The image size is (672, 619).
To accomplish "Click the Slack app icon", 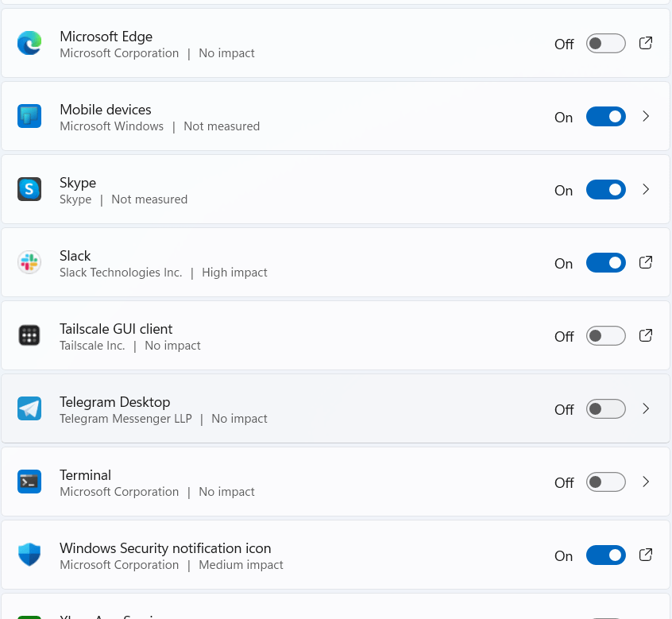I will 29,262.
